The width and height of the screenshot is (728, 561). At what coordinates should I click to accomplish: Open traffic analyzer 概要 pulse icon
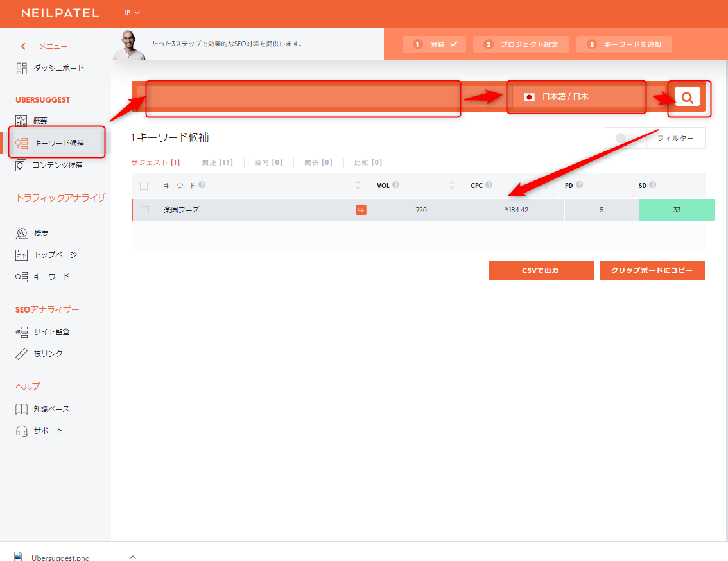[x=21, y=233]
